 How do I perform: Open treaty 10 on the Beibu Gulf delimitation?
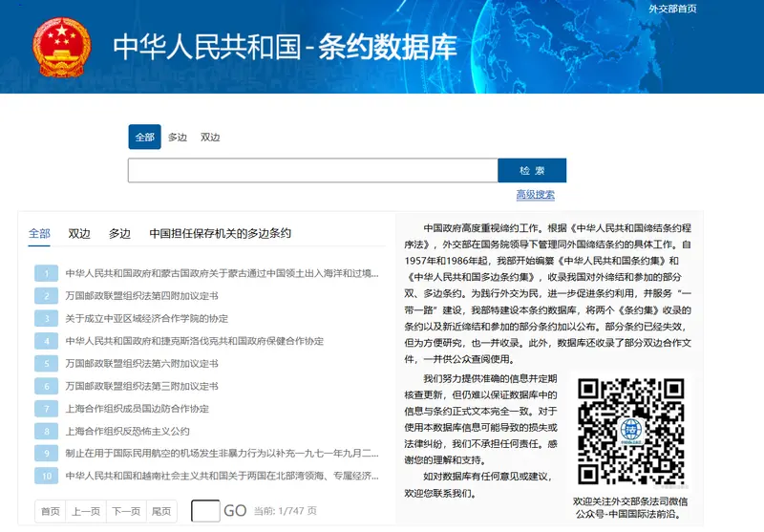point(222,476)
